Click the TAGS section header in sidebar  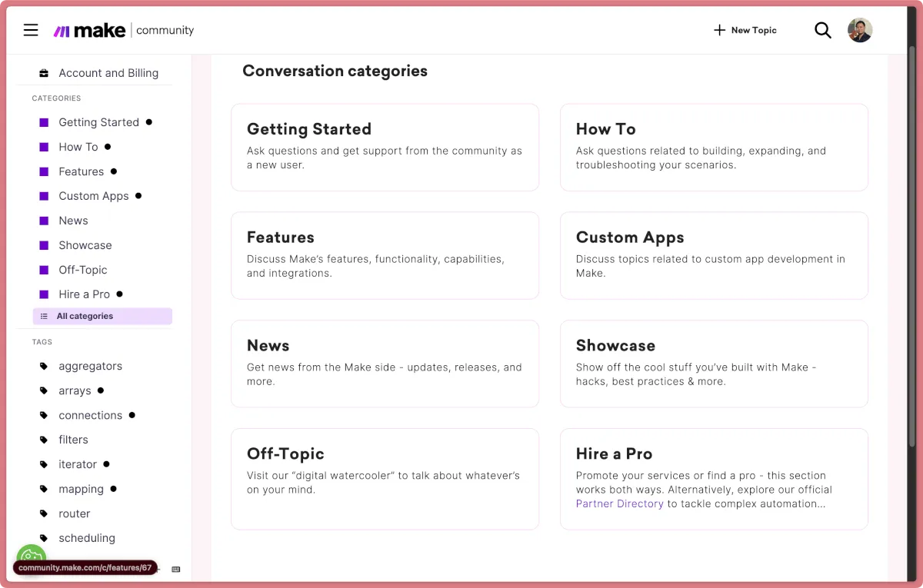click(42, 342)
